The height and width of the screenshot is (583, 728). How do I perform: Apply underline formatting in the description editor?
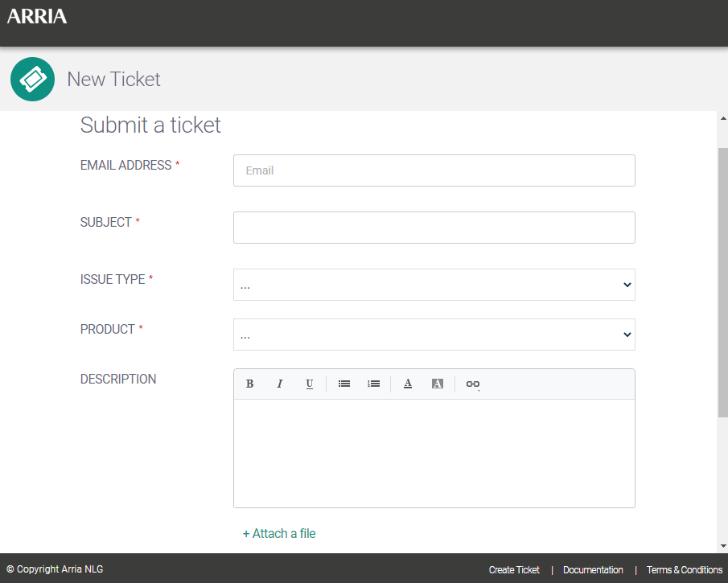309,384
